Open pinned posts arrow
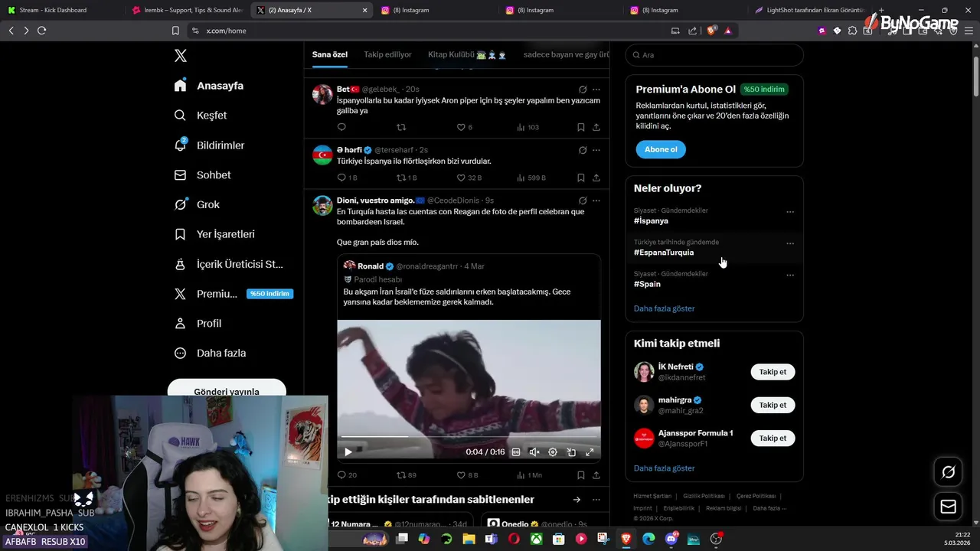Viewport: 980px width, 551px height. [x=577, y=500]
